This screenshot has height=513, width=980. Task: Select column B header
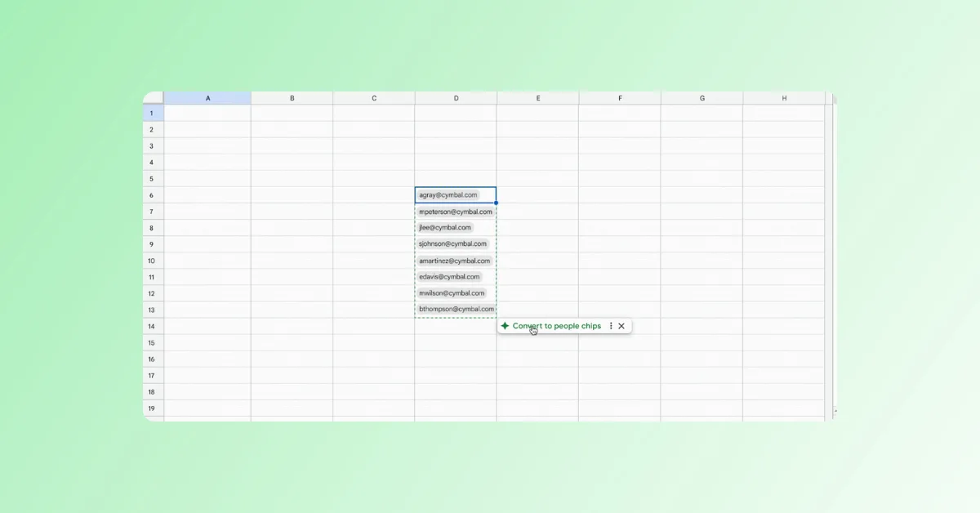[x=292, y=98]
